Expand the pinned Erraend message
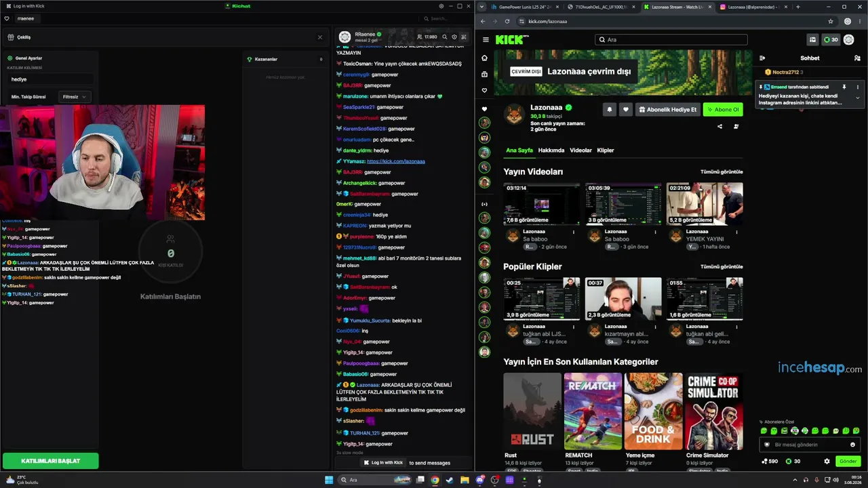The height and width of the screenshot is (488, 868). coord(858,98)
